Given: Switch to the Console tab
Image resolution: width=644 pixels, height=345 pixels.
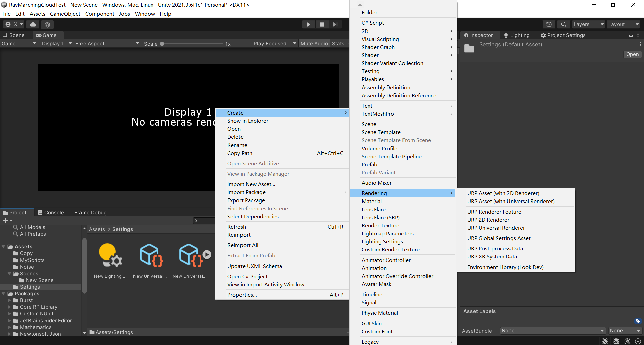Looking at the screenshot, I should click(x=51, y=213).
